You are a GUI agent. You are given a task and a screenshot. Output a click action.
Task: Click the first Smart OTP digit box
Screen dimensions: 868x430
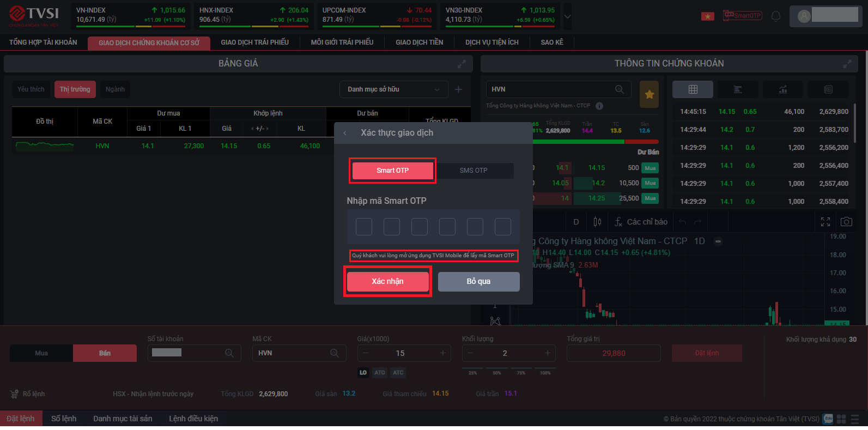coord(364,227)
